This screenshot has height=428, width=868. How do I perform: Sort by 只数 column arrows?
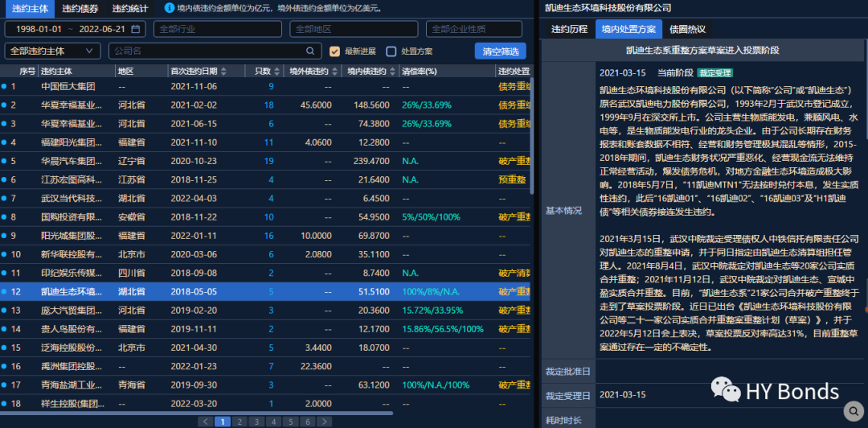click(276, 72)
